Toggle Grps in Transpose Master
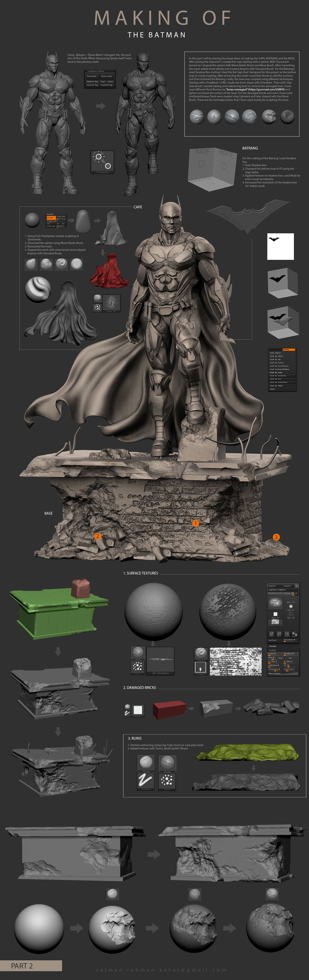The image size is (309, 980). [104, 82]
